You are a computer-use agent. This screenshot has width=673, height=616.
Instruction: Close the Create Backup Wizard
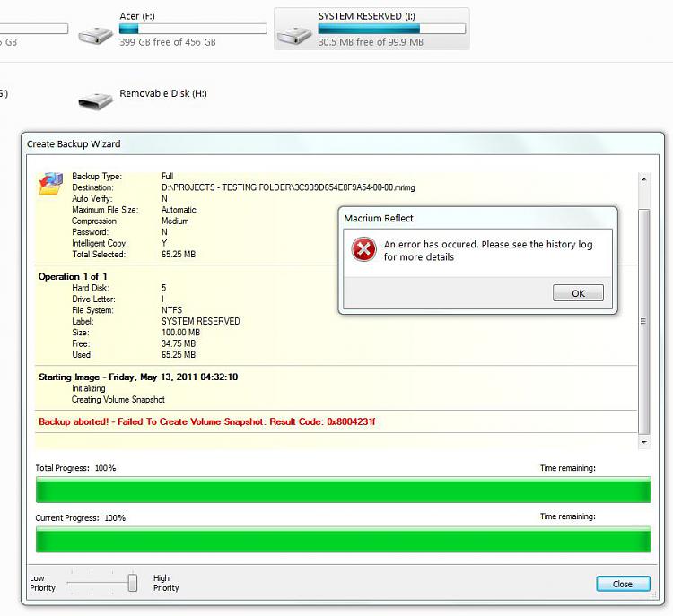pyautogui.click(x=623, y=584)
